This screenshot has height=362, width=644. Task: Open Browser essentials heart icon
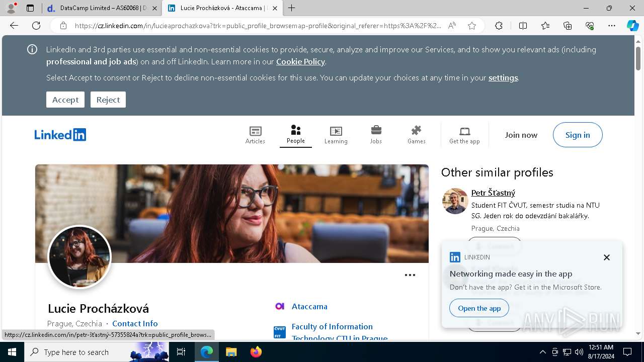tap(590, 26)
